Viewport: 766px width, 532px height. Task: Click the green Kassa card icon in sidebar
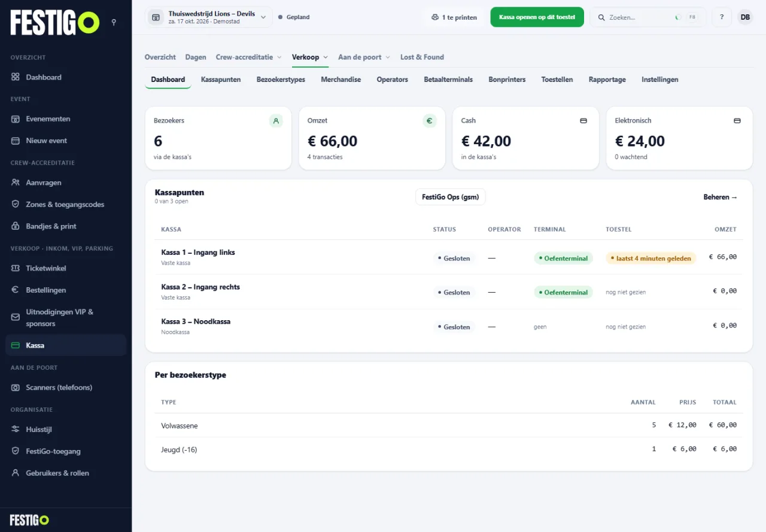click(x=16, y=345)
